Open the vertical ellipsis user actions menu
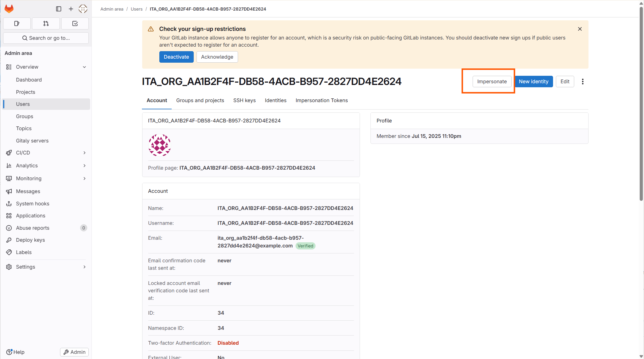 [x=582, y=82]
